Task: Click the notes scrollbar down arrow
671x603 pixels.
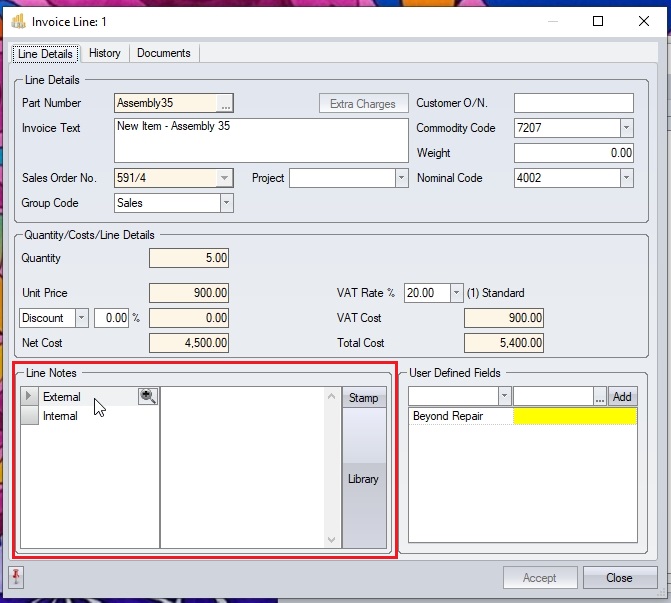Action: [x=332, y=539]
